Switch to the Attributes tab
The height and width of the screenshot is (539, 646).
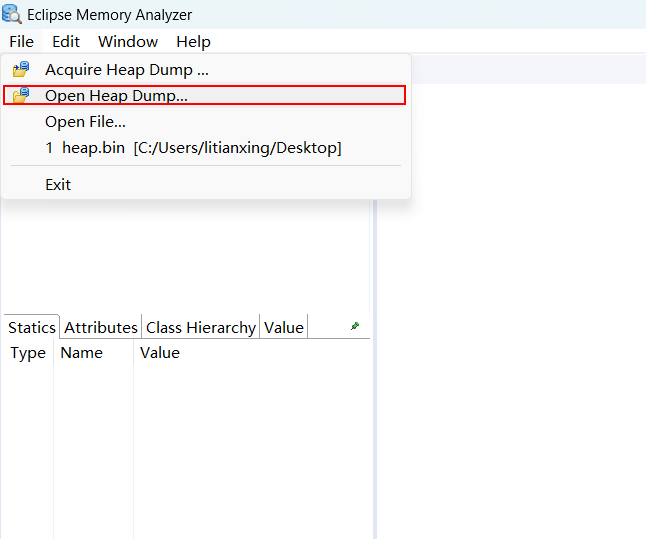101,328
